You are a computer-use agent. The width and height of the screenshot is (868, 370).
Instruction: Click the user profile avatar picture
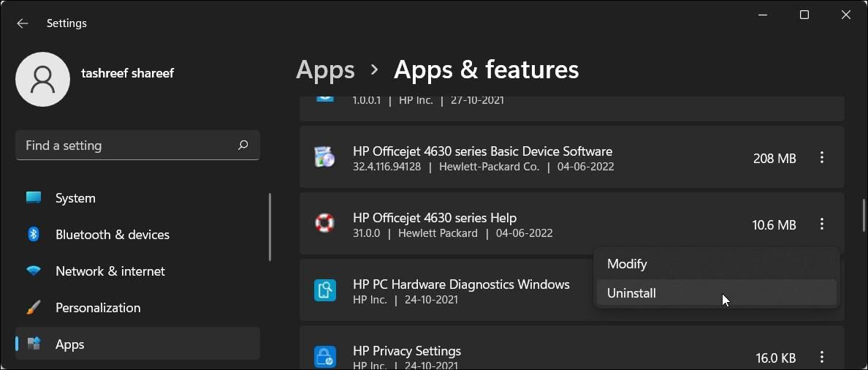coord(42,79)
